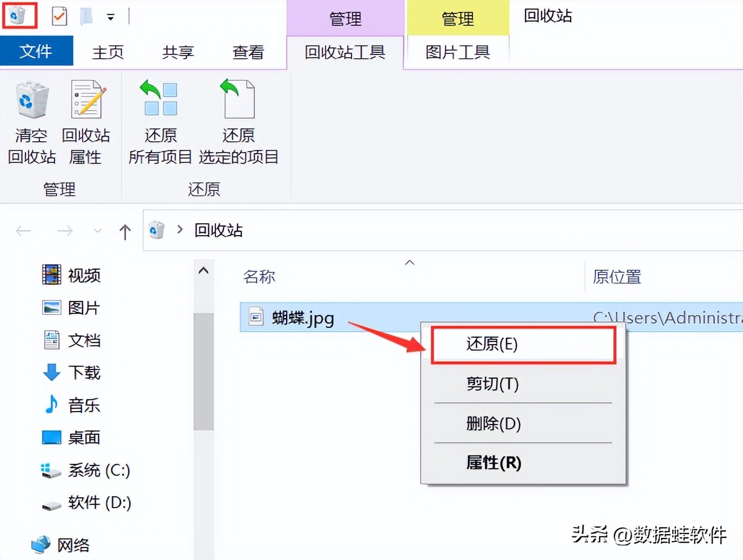Click 还原选定的项目 in the ribbon

tap(238, 122)
